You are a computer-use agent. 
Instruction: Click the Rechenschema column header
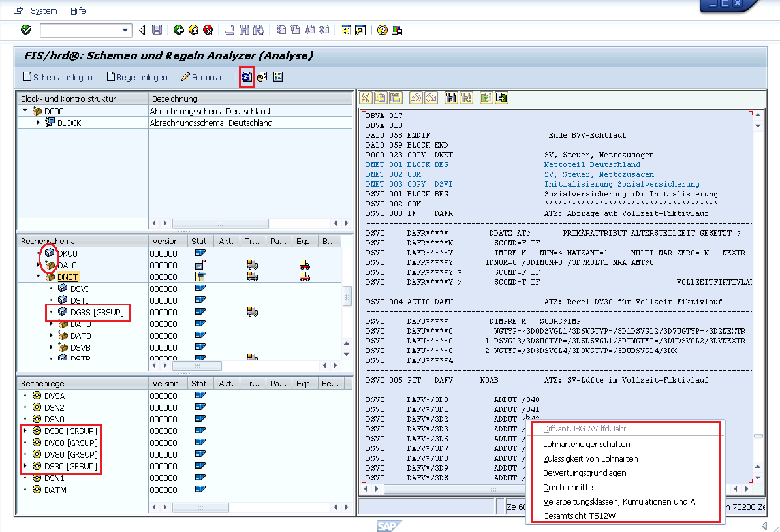point(83,242)
